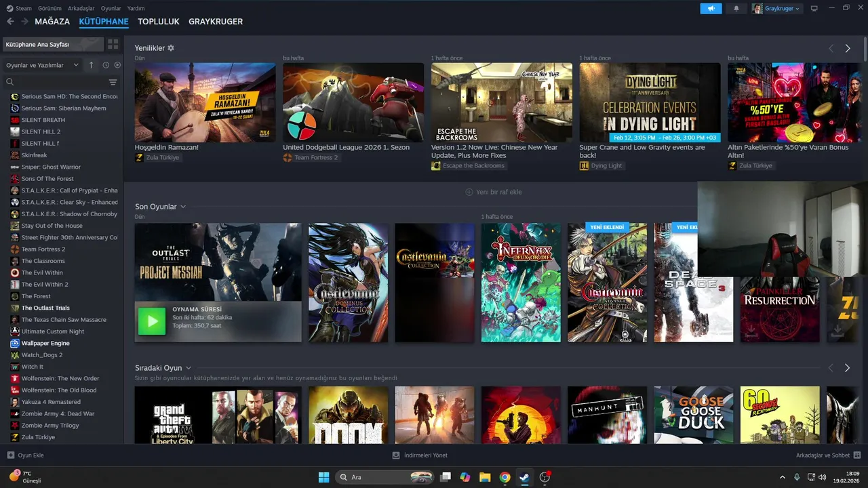Viewport: 868px width, 488px height.
Task: Click Oyun Ekle button
Action: point(25,455)
